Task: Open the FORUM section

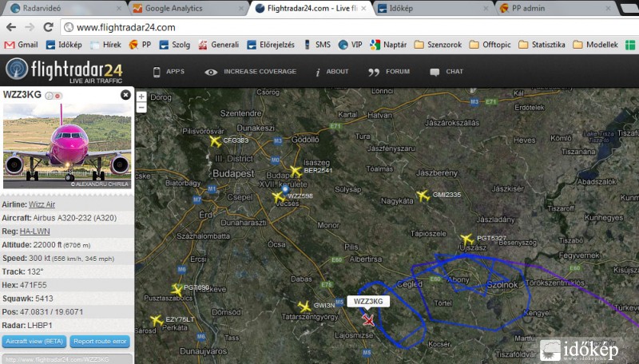Action: (389, 72)
